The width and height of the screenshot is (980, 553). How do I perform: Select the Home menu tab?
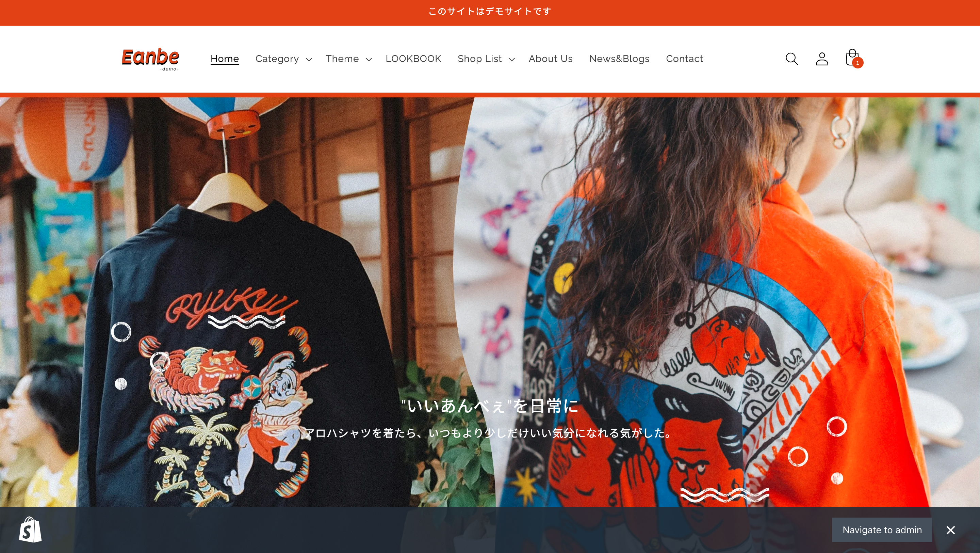coord(225,59)
